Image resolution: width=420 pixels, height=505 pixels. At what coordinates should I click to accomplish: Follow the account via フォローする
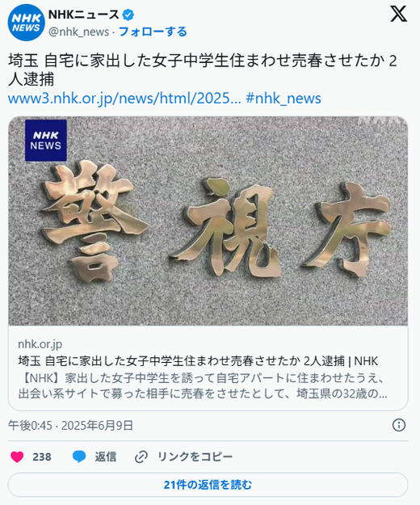coord(153,32)
